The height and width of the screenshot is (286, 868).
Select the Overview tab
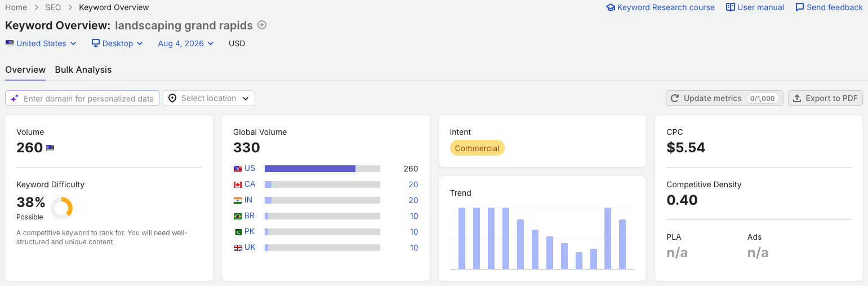[x=25, y=70]
